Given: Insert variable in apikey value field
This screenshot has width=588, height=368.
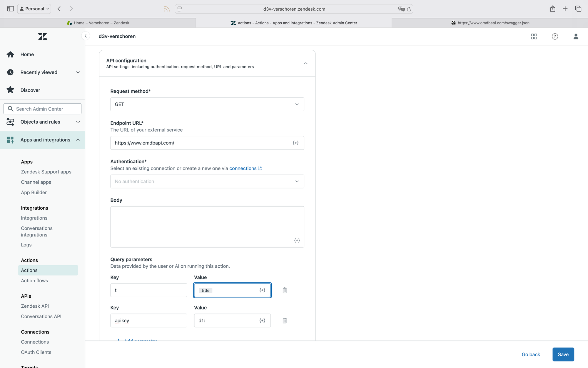Looking at the screenshot, I should (x=262, y=321).
